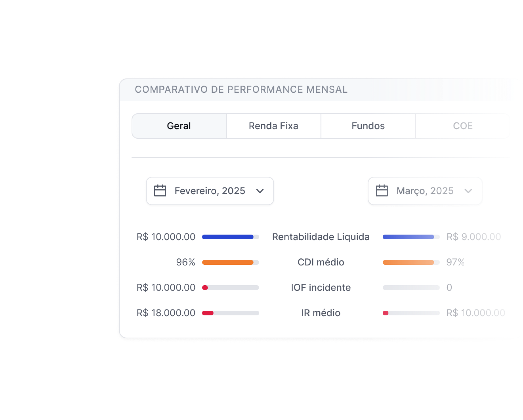Click right red IR médio bar

386,313
